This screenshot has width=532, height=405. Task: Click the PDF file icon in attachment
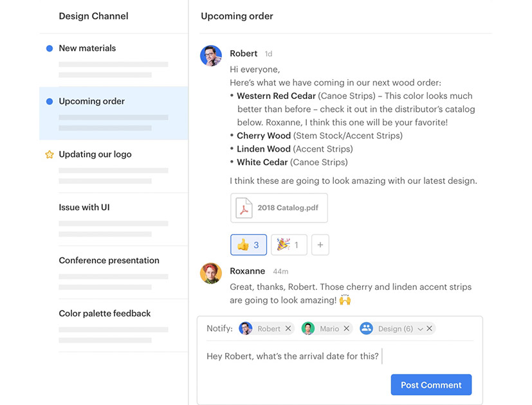point(244,208)
